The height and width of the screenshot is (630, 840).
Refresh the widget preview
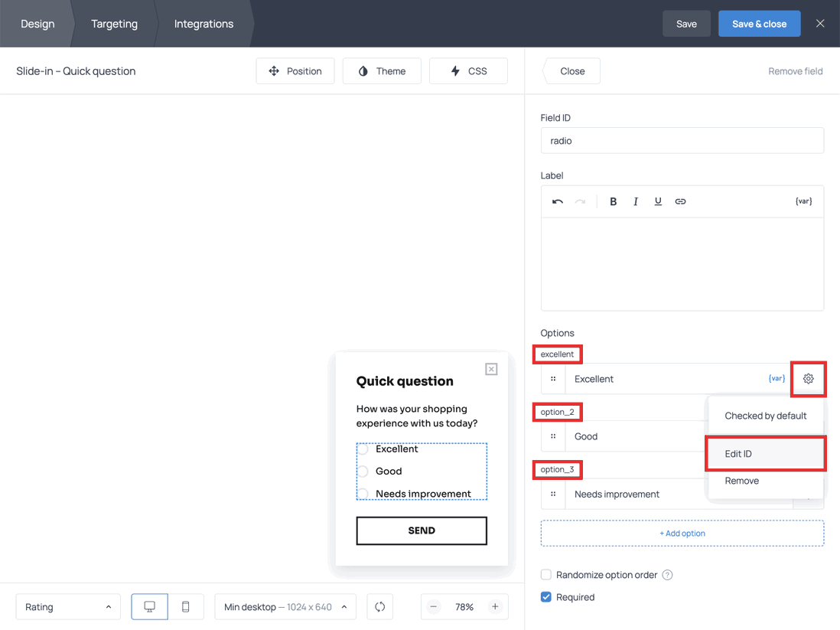379,606
